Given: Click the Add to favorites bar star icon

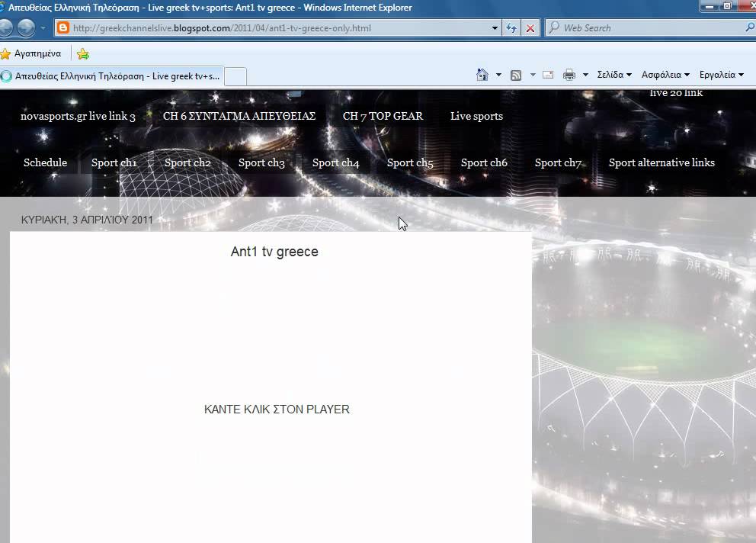Looking at the screenshot, I should pyautogui.click(x=83, y=53).
